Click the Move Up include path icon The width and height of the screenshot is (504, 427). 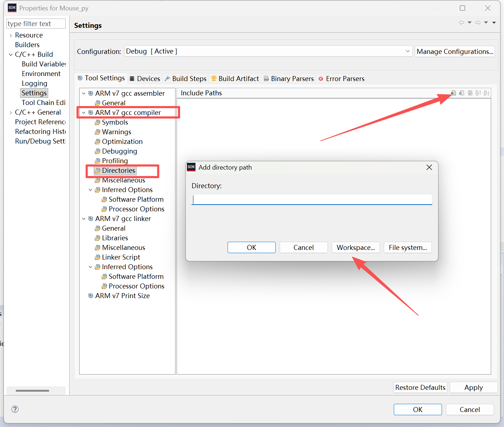pyautogui.click(x=478, y=93)
